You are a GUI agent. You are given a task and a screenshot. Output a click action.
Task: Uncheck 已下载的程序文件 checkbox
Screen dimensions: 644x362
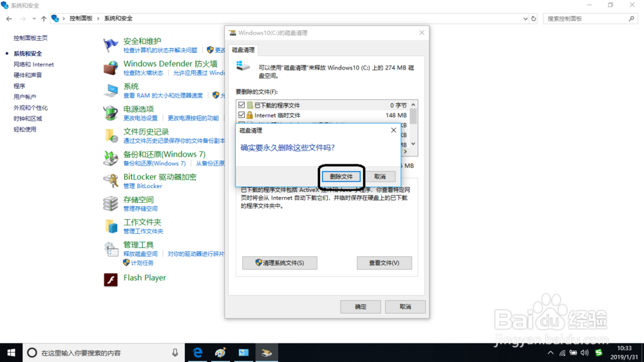[241, 105]
